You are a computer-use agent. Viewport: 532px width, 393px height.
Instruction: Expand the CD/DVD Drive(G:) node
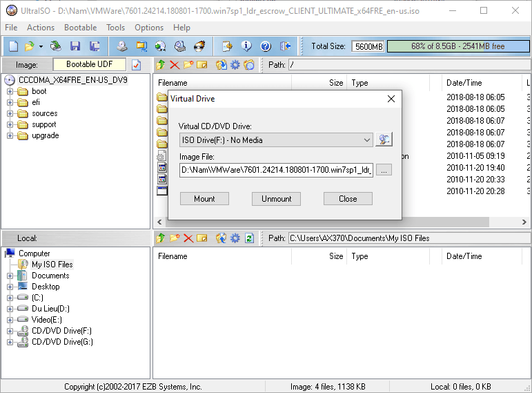point(10,342)
